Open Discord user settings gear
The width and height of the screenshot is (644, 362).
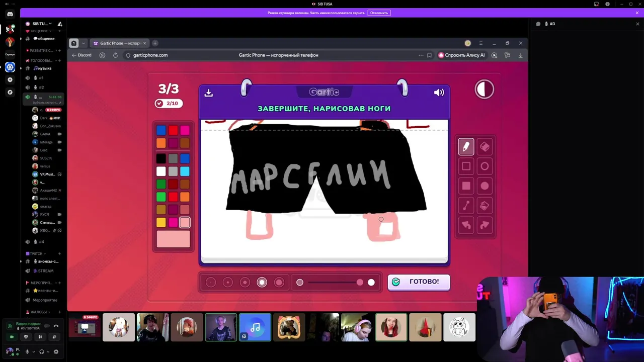tap(56, 352)
